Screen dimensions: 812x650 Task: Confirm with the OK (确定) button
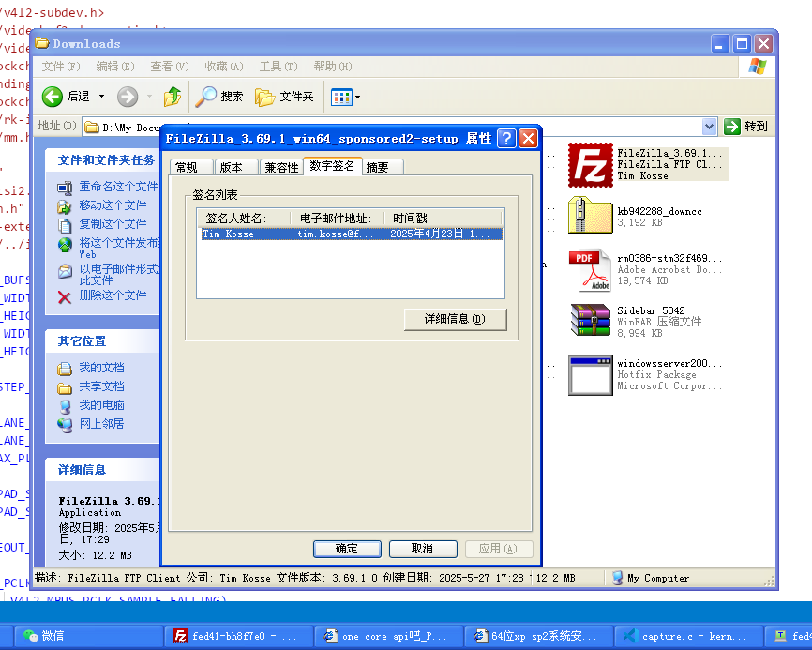347,549
